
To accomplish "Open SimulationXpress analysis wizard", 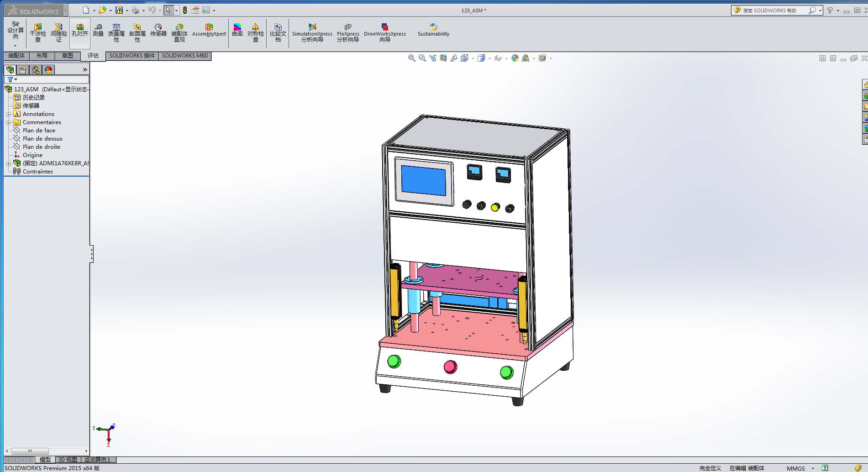I will pyautogui.click(x=312, y=33).
